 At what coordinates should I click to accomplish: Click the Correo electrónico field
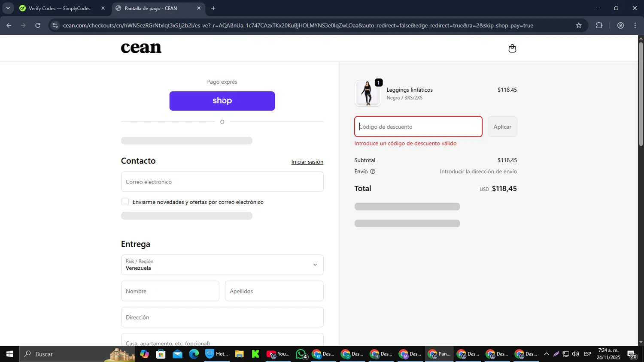(222, 182)
